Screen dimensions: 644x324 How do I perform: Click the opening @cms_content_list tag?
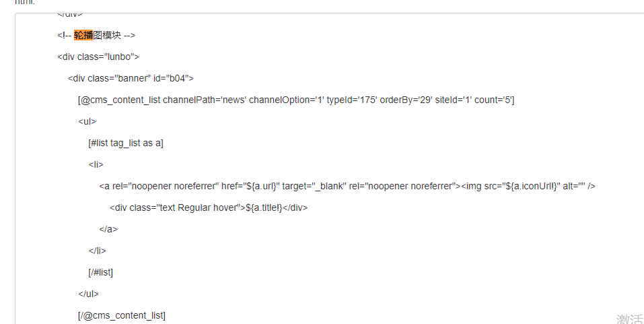click(119, 100)
